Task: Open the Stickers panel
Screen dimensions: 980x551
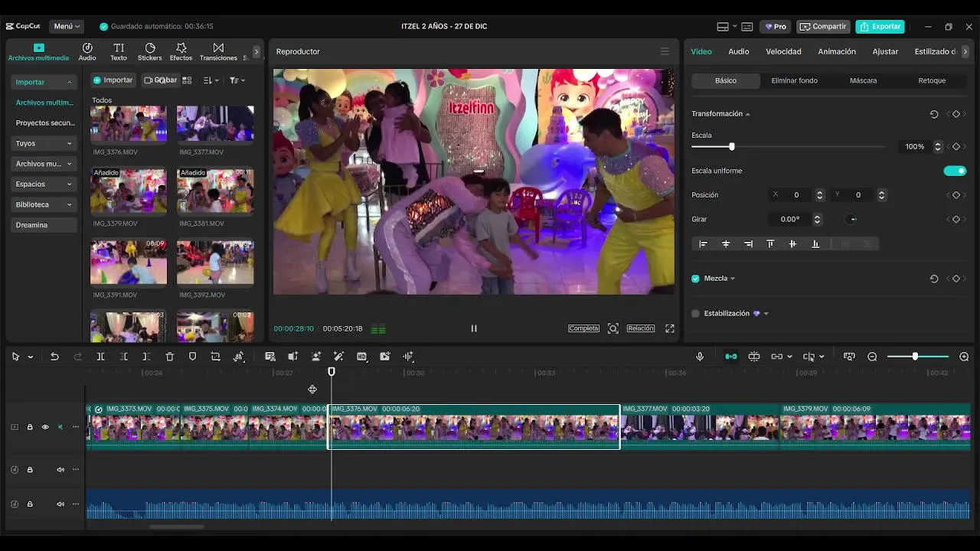Action: tap(149, 52)
